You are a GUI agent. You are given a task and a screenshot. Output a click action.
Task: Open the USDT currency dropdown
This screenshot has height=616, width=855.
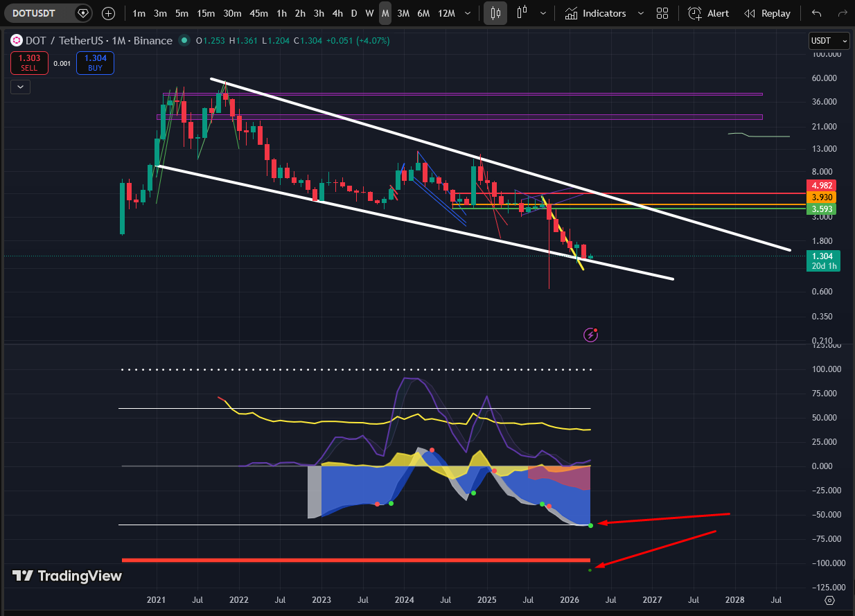(x=829, y=41)
